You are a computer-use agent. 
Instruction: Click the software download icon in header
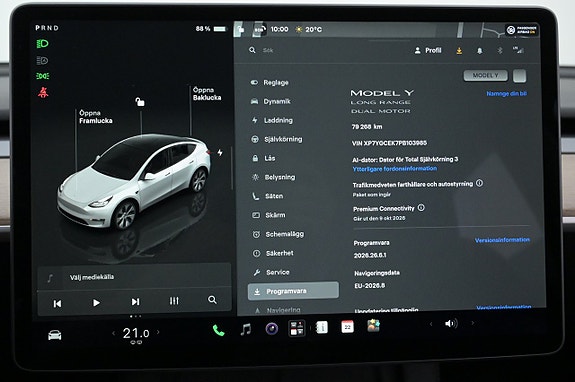459,51
